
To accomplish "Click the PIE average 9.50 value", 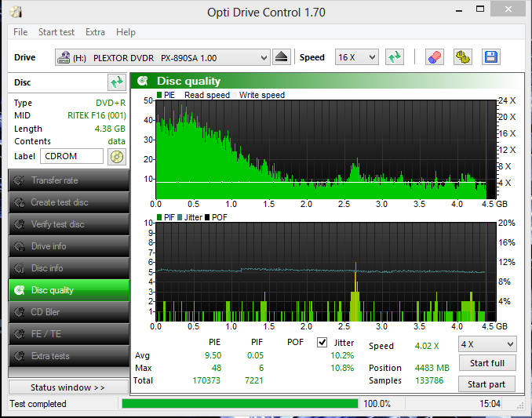I will pyautogui.click(x=213, y=355).
